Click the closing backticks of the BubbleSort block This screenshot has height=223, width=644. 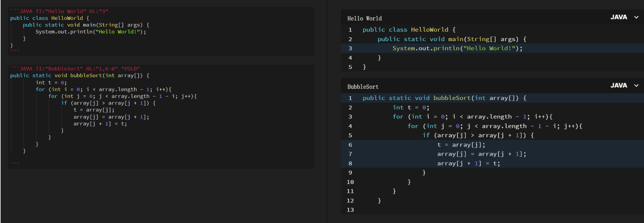tap(15, 162)
